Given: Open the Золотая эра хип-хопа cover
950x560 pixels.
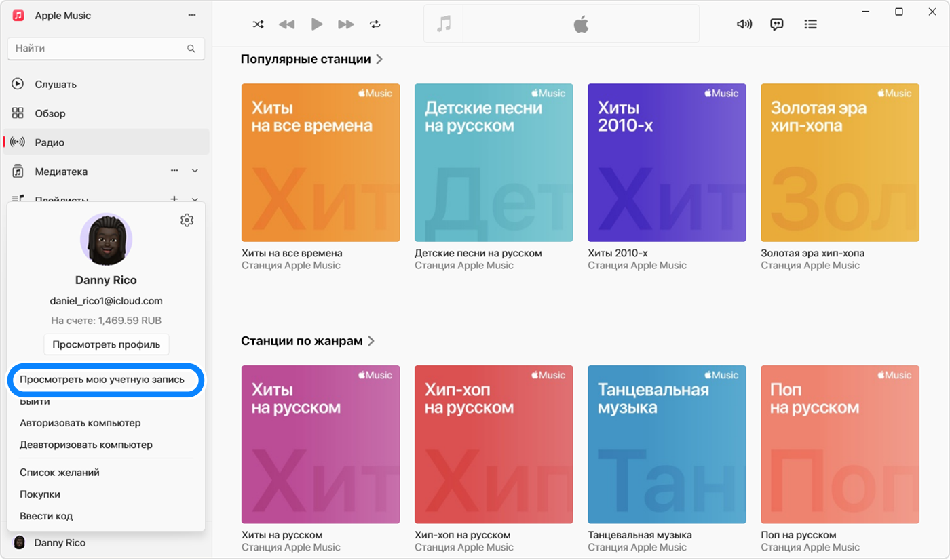Looking at the screenshot, I should click(840, 163).
